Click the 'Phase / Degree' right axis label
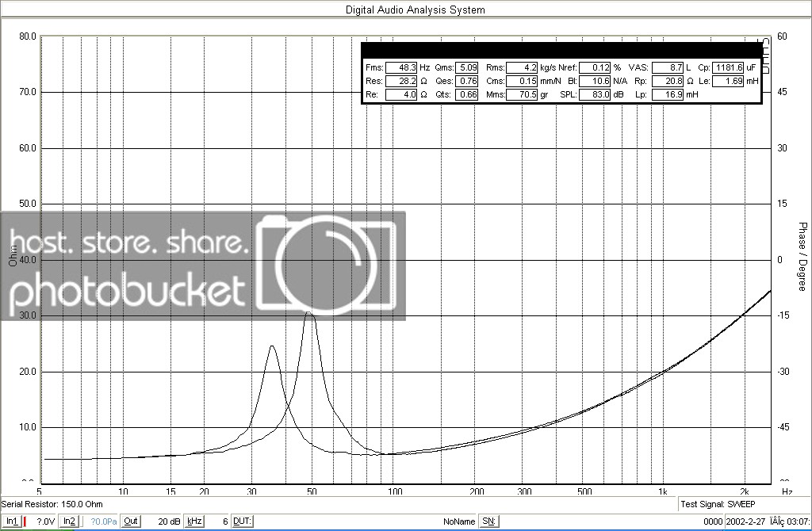Image resolution: width=812 pixels, height=531 pixels. 802,257
